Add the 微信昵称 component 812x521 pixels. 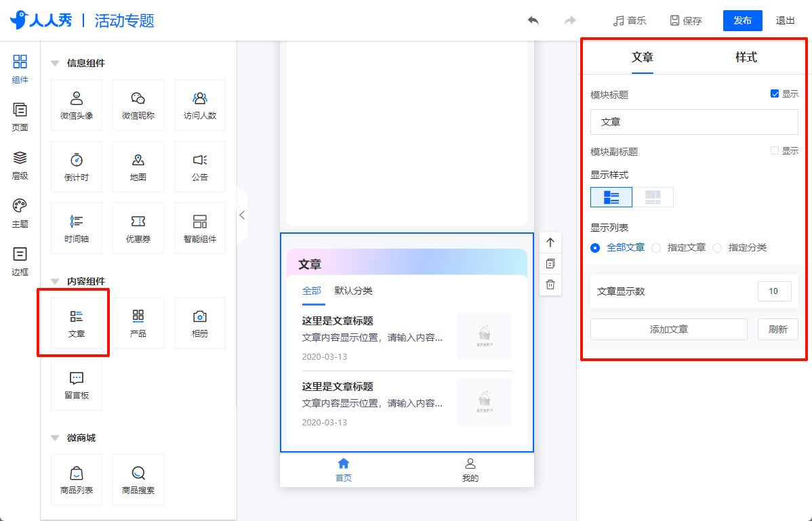(x=138, y=105)
